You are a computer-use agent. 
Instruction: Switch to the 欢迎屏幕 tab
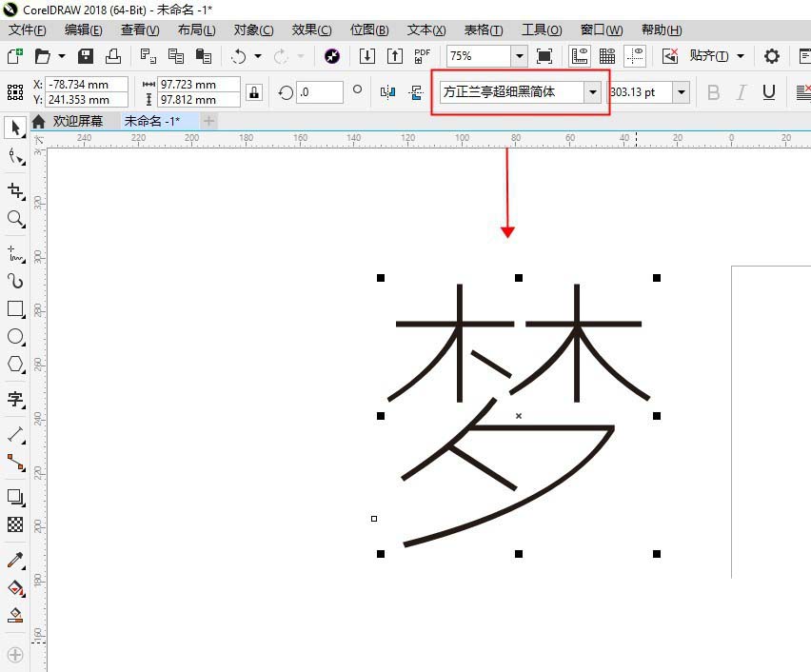(81, 121)
